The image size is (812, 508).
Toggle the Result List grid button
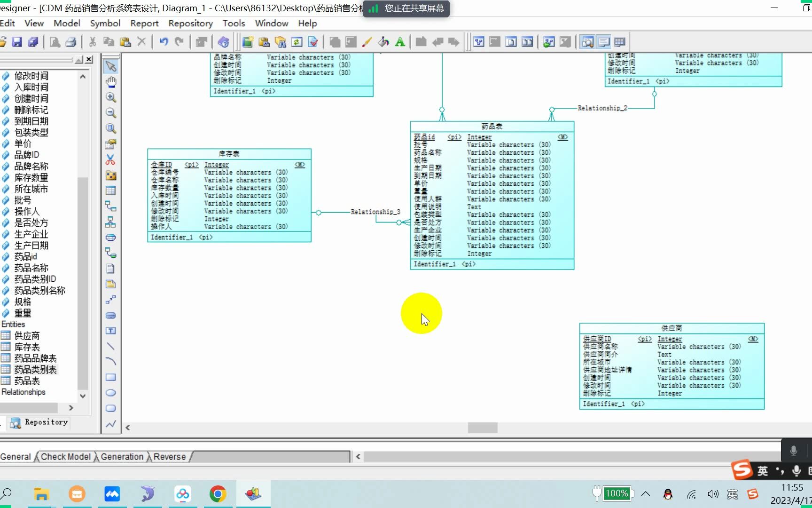click(620, 42)
